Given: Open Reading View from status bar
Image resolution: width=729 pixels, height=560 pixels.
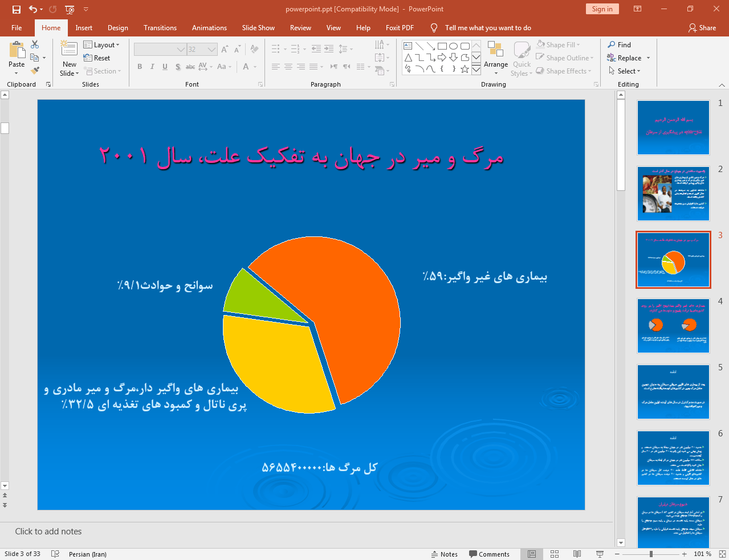Looking at the screenshot, I should click(577, 554).
